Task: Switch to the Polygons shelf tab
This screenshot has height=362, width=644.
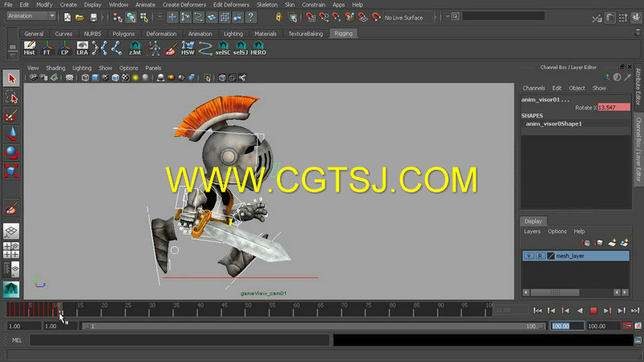Action: click(x=123, y=34)
